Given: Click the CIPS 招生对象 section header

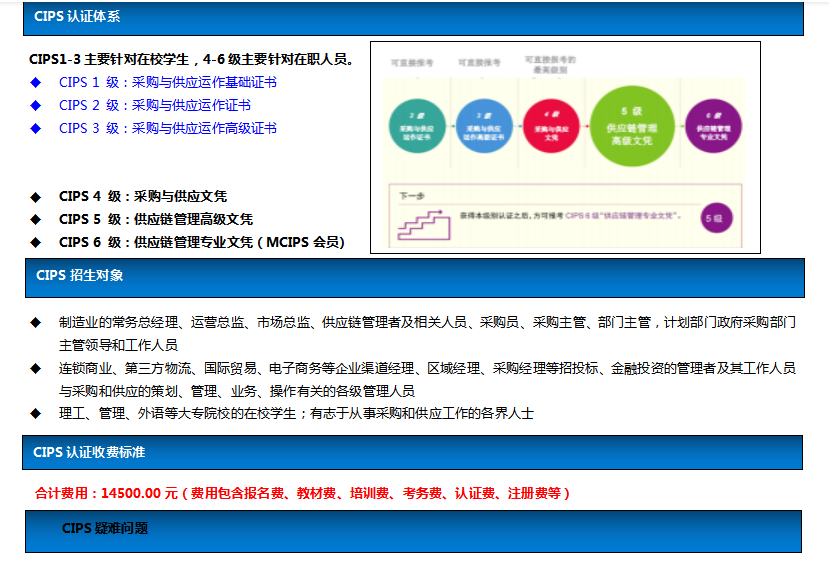Looking at the screenshot, I should [x=414, y=278].
